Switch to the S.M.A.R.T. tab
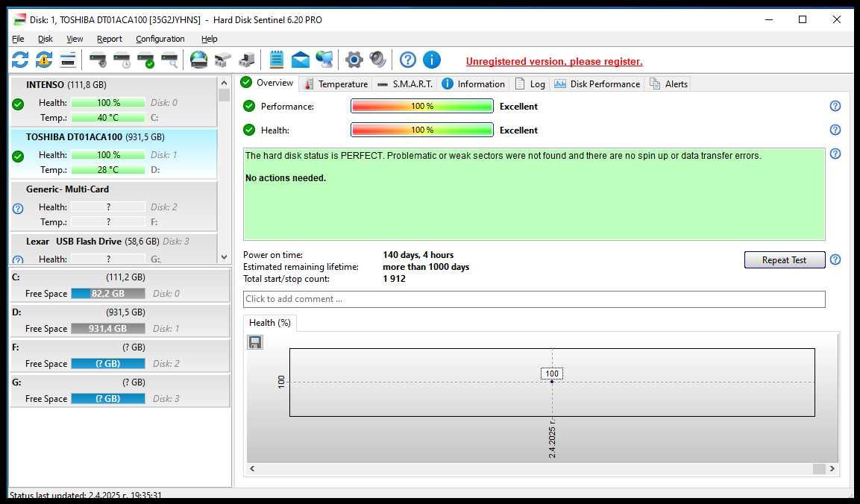The height and width of the screenshot is (504, 860). pos(405,84)
